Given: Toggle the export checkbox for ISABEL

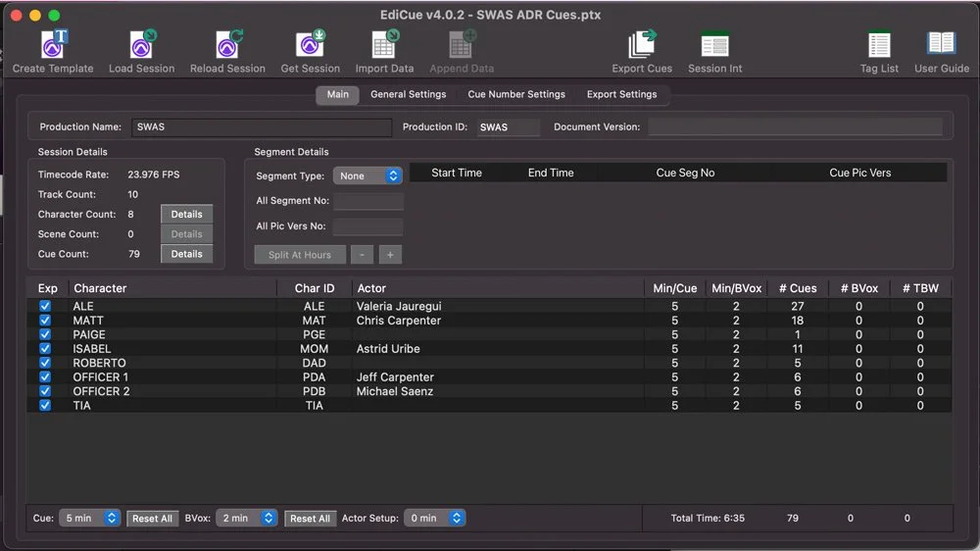Looking at the screenshot, I should tap(45, 348).
